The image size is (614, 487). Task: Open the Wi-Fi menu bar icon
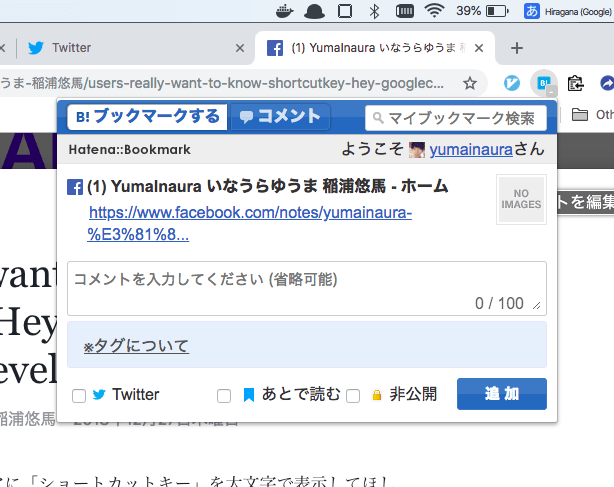click(434, 11)
